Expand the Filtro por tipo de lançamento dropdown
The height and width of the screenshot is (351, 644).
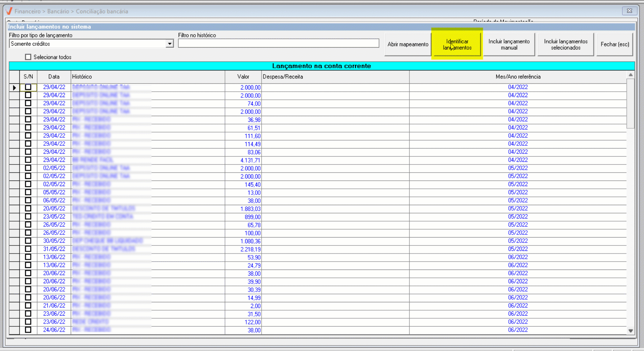(x=170, y=44)
